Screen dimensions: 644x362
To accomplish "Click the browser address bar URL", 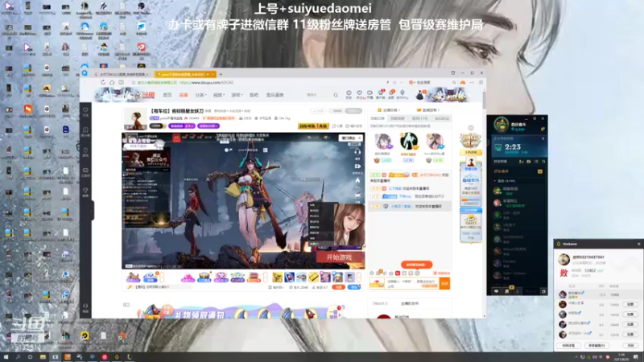I will [207, 83].
